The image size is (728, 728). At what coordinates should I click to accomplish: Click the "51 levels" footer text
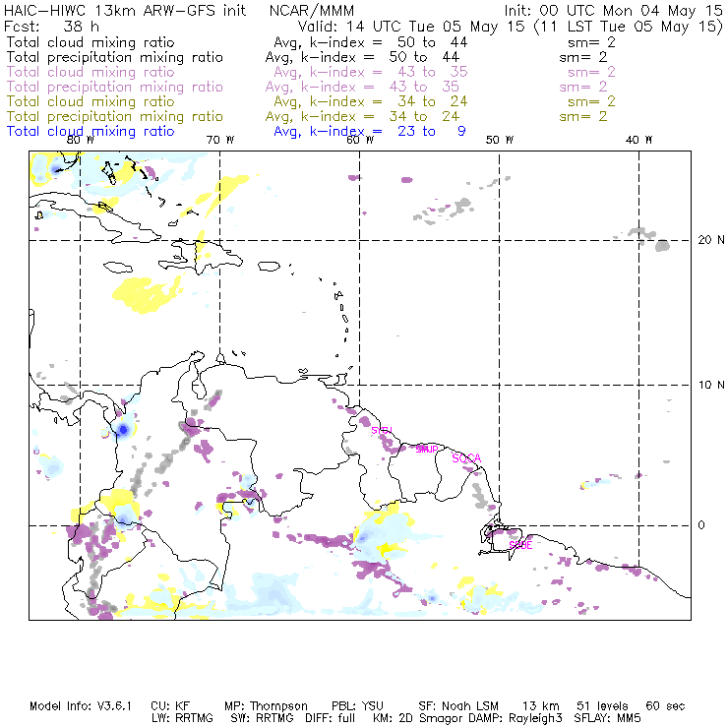pos(602,706)
